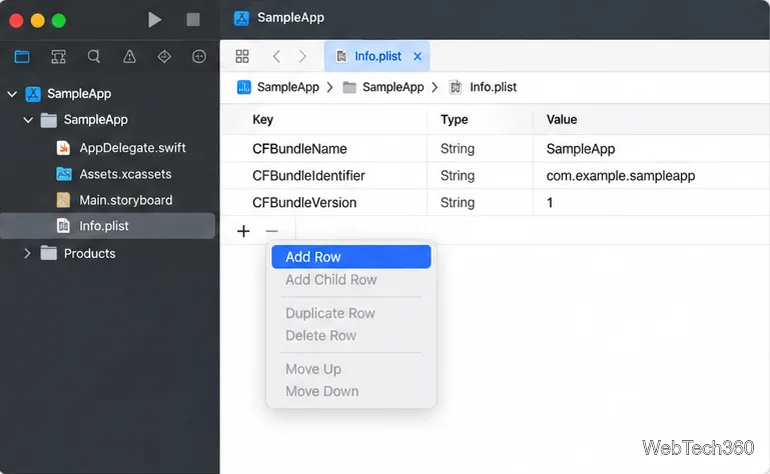Click the related items grid icon
The width and height of the screenshot is (770, 474).
(242, 56)
